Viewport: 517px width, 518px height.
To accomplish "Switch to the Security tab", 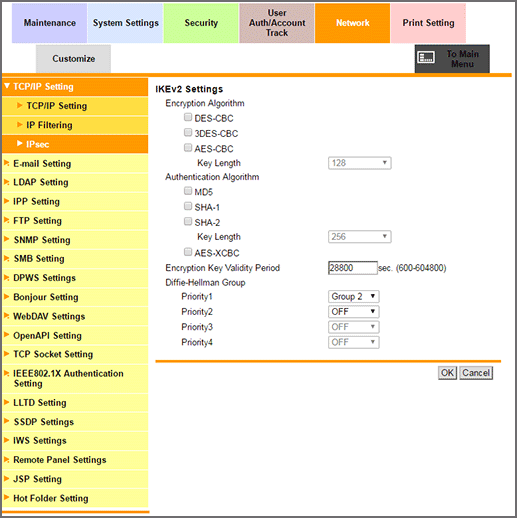I will pyautogui.click(x=201, y=23).
